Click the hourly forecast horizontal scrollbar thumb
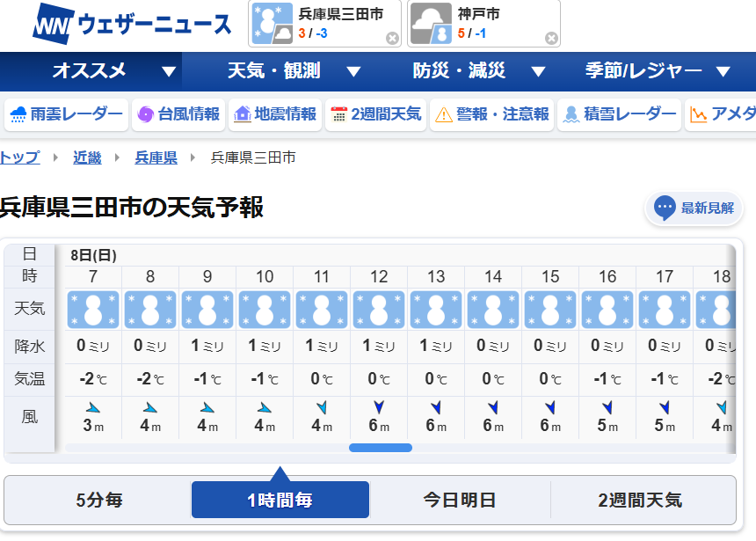 coord(381,448)
